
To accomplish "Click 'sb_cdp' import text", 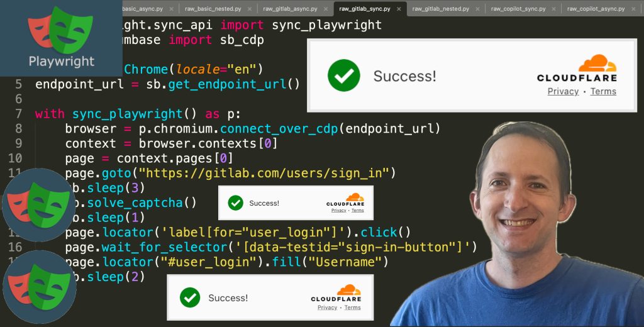I will (242, 40).
